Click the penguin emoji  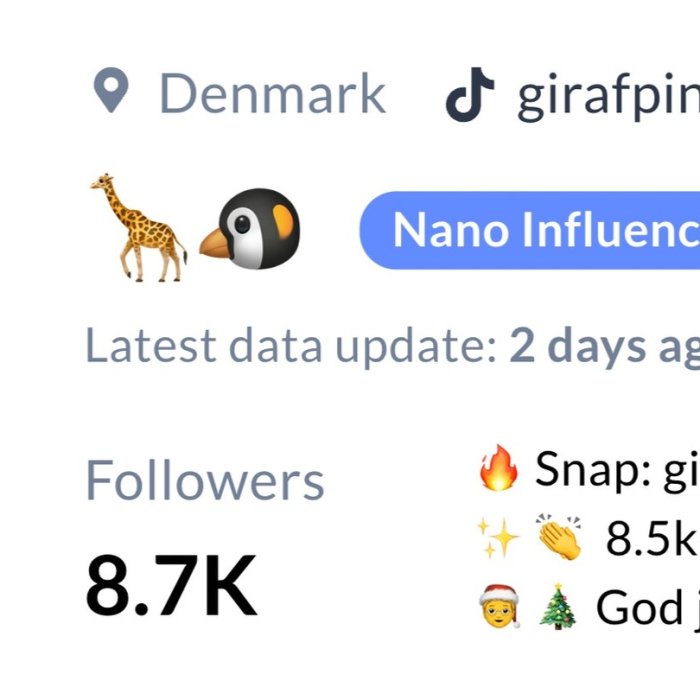tap(254, 228)
